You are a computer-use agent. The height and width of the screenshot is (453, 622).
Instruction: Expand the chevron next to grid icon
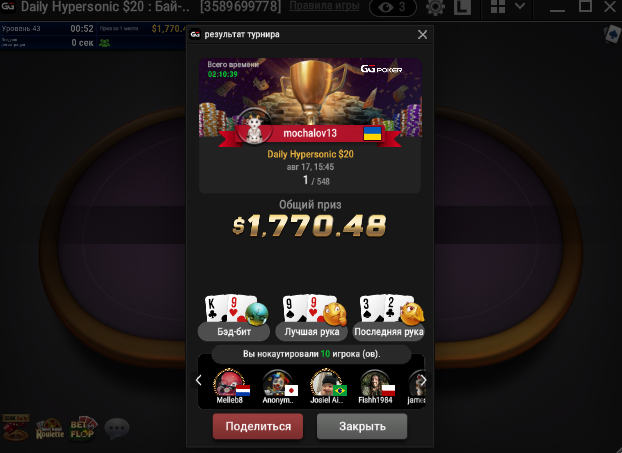click(x=520, y=6)
